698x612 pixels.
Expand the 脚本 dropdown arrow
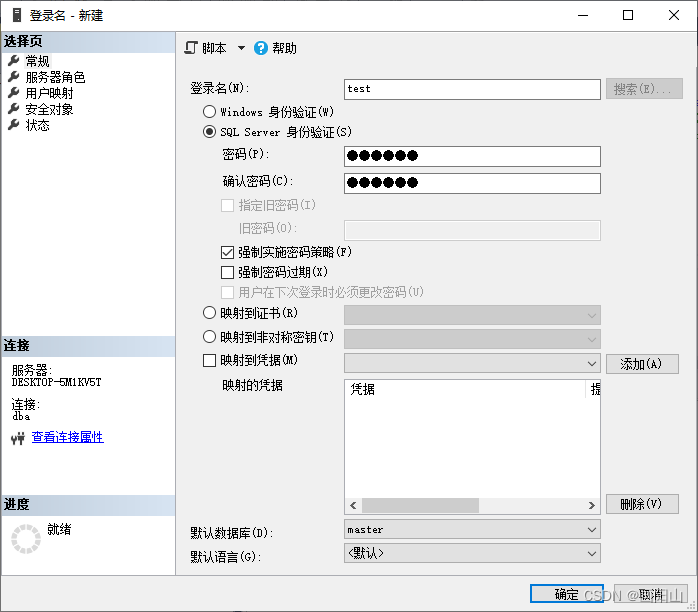pyautogui.click(x=241, y=48)
